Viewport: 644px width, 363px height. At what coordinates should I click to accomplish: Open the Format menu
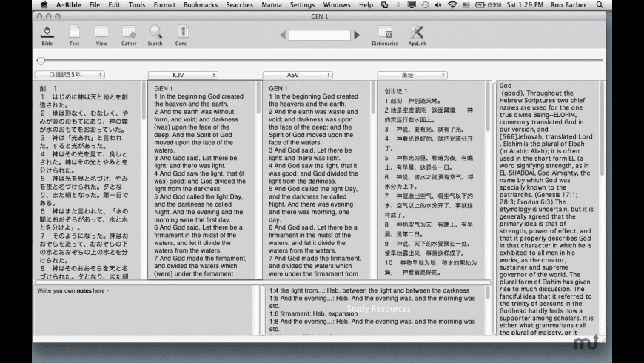[x=164, y=5]
